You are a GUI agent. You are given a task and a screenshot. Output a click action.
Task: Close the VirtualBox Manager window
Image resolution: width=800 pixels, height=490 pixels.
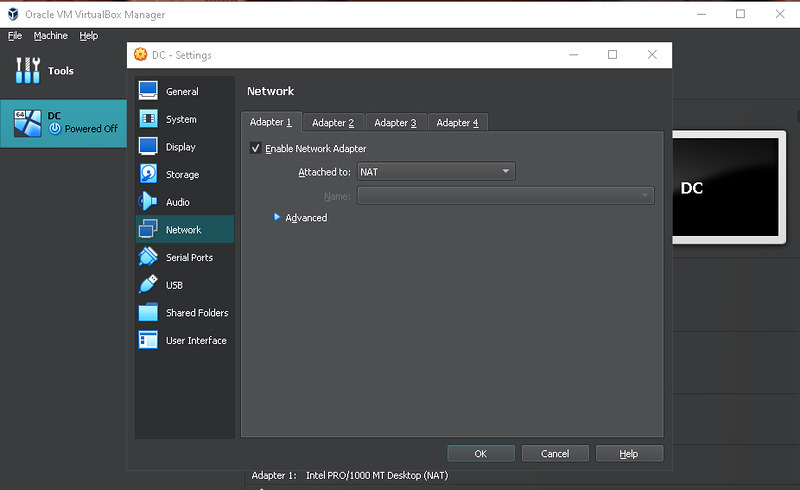tap(780, 14)
